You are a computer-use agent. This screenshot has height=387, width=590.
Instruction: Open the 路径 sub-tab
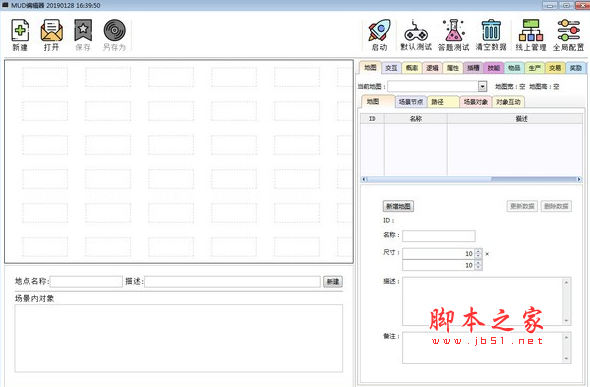coord(443,102)
